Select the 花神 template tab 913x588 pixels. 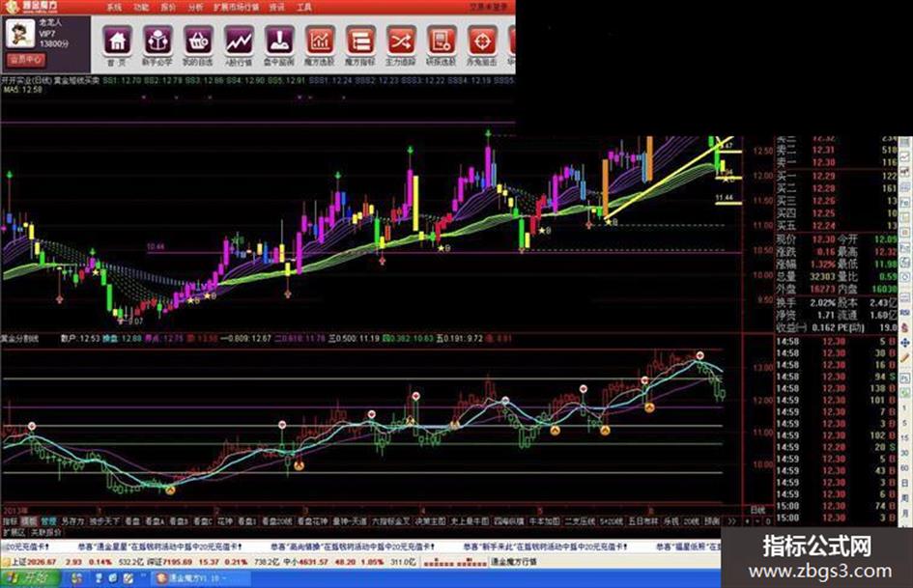tap(225, 521)
